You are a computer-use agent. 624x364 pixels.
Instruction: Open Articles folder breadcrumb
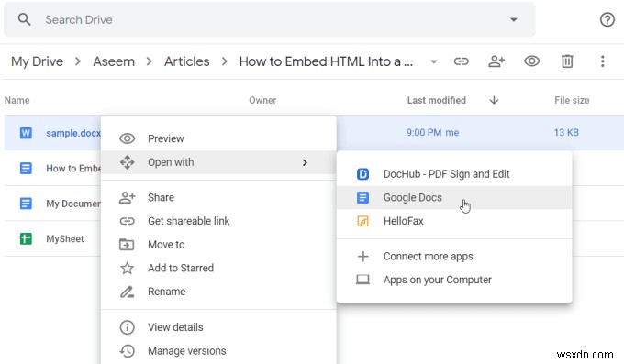(186, 61)
